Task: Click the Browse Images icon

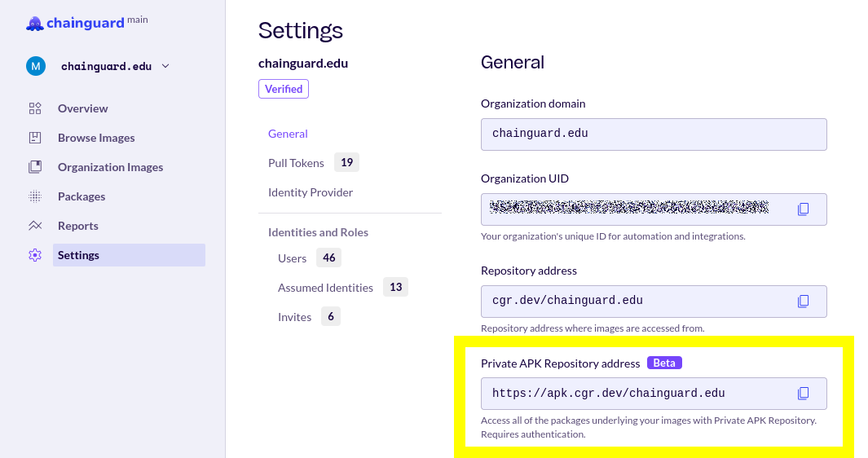Action: [35, 138]
